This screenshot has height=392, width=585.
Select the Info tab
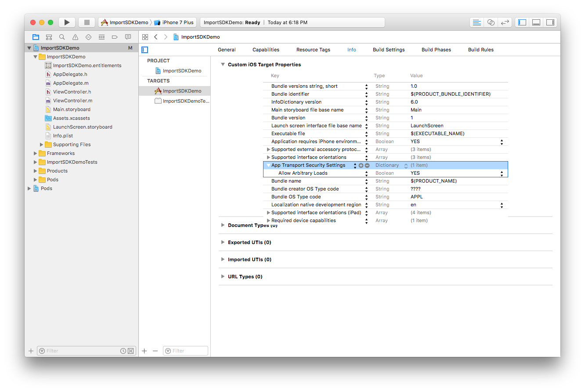click(x=352, y=50)
